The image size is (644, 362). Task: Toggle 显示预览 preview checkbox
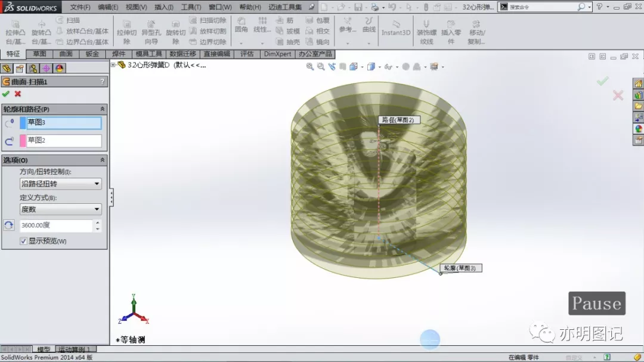click(23, 241)
